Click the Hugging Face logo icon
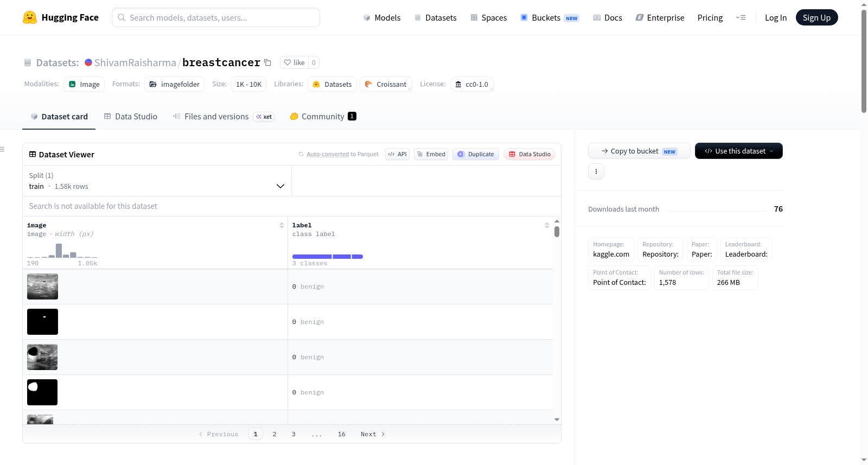Screen dimensions: 868x465 (30, 17)
